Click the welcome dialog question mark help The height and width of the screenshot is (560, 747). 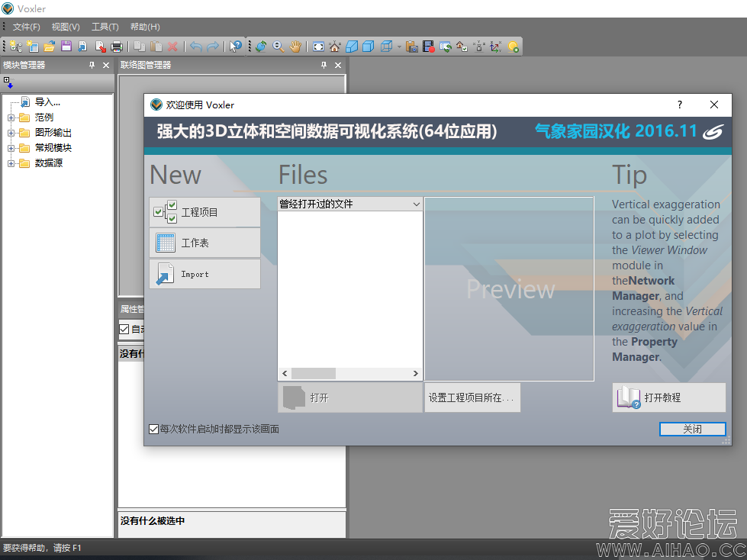680,105
